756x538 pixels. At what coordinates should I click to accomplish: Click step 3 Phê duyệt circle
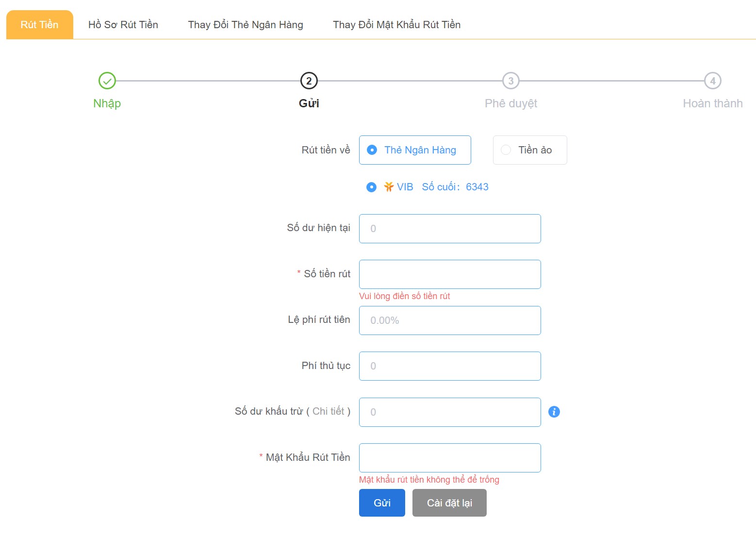click(x=511, y=81)
